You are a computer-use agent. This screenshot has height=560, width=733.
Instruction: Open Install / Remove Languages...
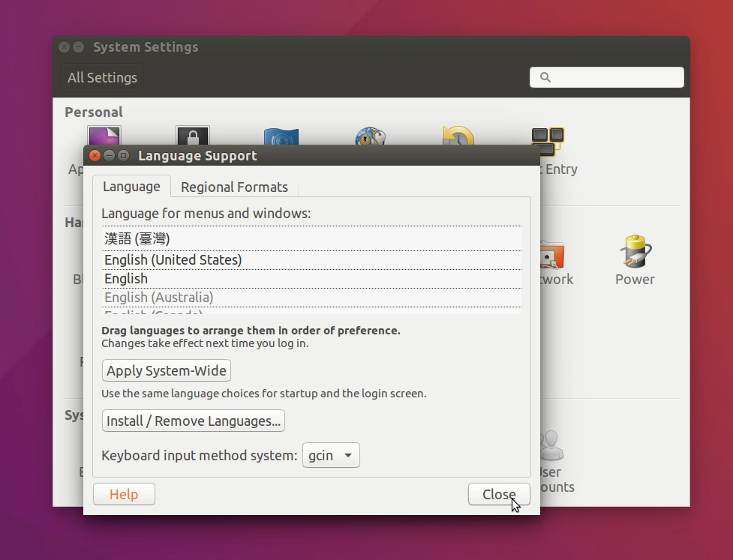[193, 421]
